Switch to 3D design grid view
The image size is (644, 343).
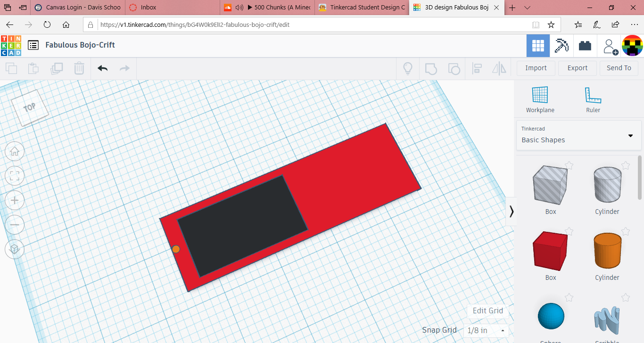click(538, 46)
